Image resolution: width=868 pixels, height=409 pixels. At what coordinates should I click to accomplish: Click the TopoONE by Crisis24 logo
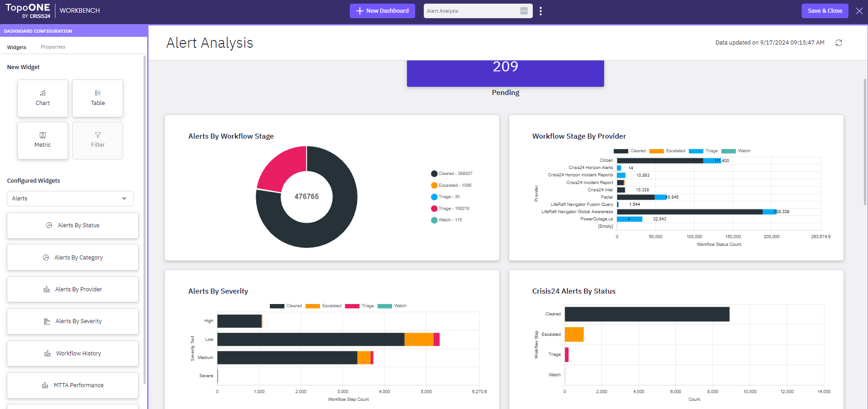click(x=28, y=11)
